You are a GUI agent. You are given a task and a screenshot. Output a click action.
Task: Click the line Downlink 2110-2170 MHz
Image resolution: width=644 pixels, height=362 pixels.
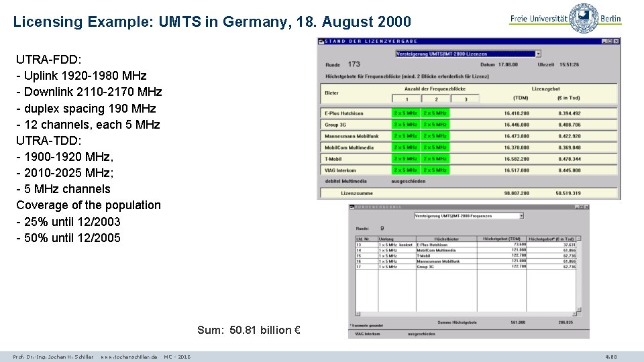pos(89,92)
